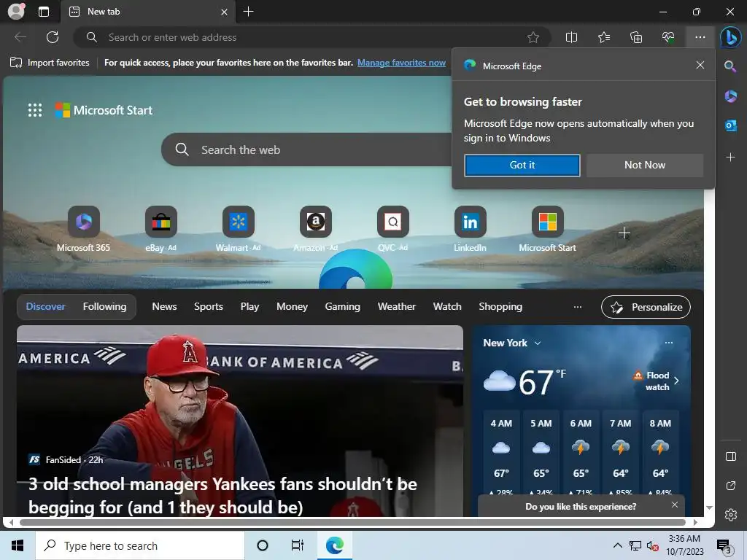Open the Shopping feed tab
747x560 pixels.
tap(500, 307)
